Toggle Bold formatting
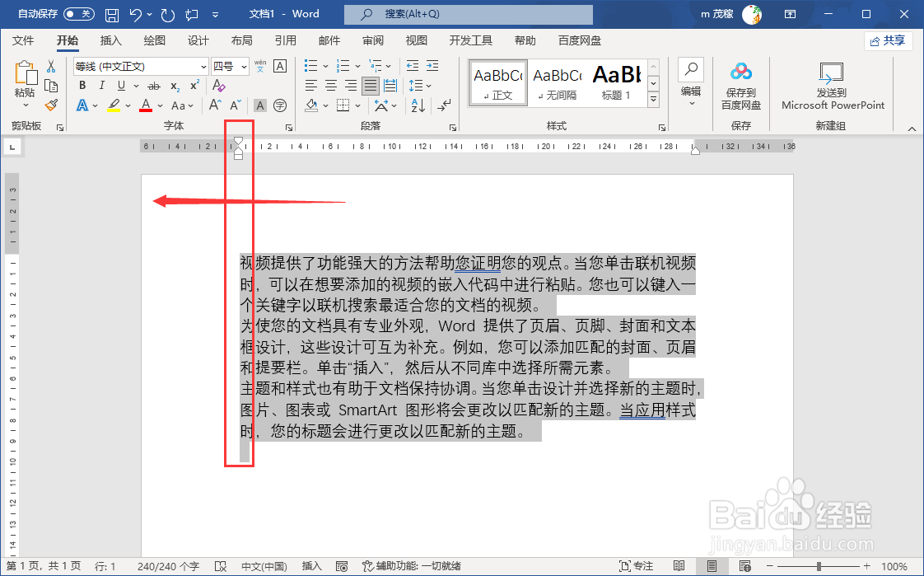924x576 pixels. pyautogui.click(x=82, y=86)
